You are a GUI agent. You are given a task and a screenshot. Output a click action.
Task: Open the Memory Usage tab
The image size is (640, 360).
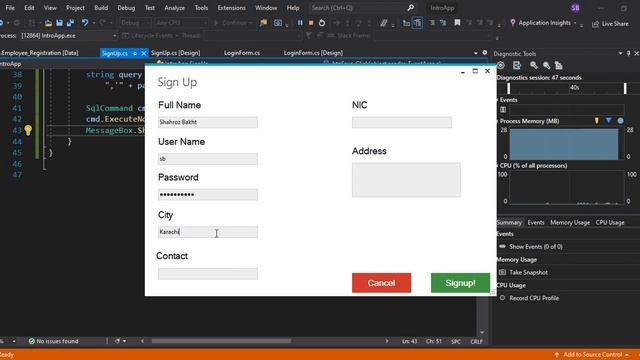[570, 222]
